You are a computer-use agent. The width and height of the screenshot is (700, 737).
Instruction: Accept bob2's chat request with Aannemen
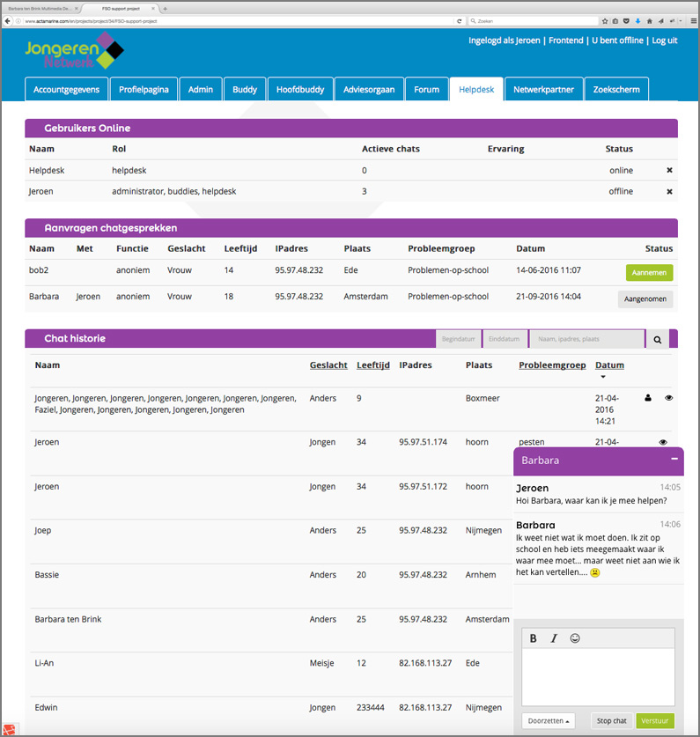pyautogui.click(x=649, y=273)
